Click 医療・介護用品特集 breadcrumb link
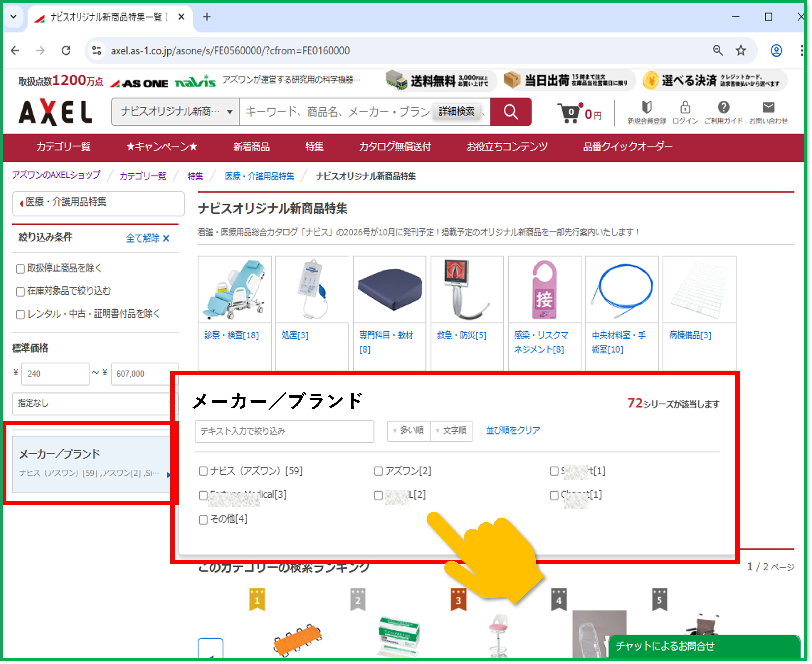This screenshot has height=664, width=812. click(x=259, y=176)
